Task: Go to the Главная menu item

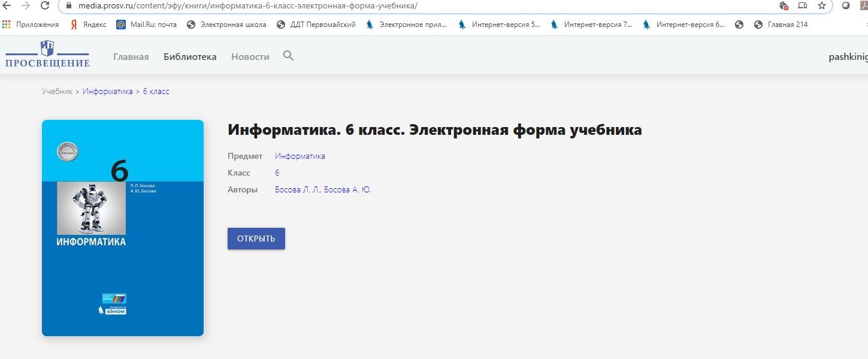Action: (x=131, y=56)
